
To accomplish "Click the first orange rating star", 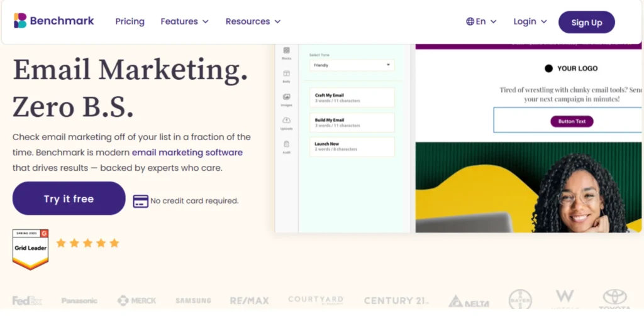I will pos(61,243).
